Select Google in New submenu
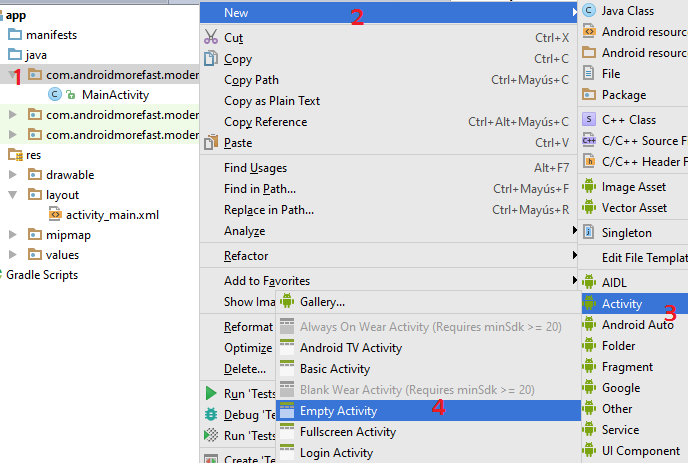The height and width of the screenshot is (463, 688). pyautogui.click(x=634, y=388)
